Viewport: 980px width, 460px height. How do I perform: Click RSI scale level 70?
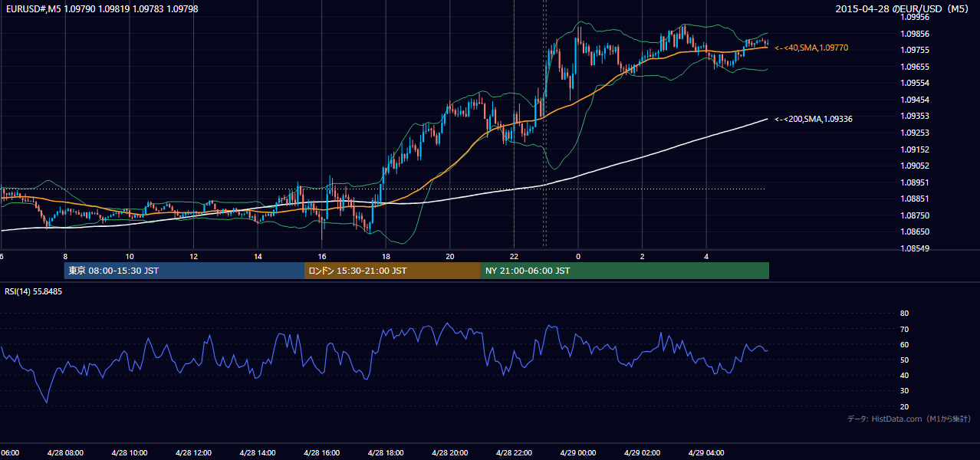coord(904,329)
